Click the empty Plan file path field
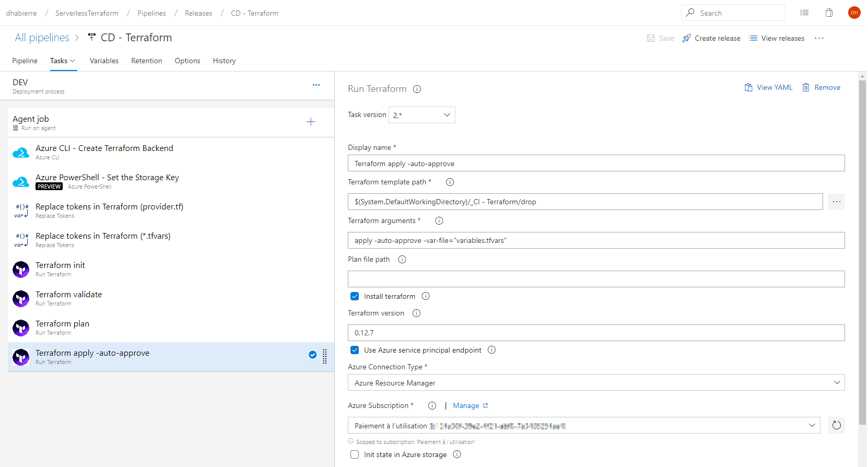868x467 pixels. tap(596, 279)
